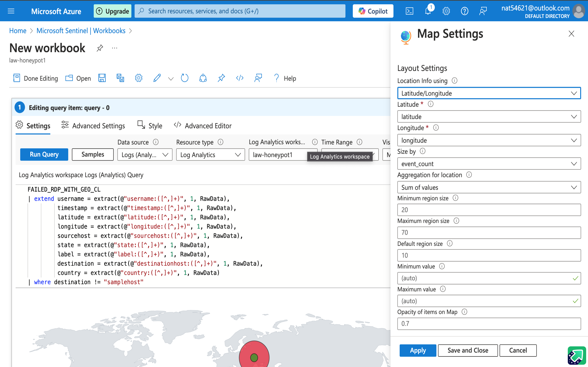Image resolution: width=588 pixels, height=367 pixels.
Task: Open workbook settings gear icon
Action: [139, 78]
